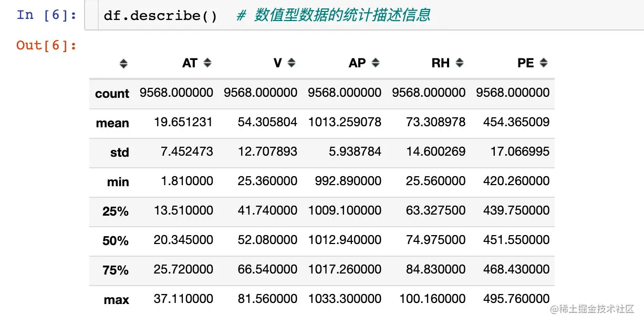Click the mean V value 54.305804
This screenshot has height=324, width=644.
coord(267,122)
